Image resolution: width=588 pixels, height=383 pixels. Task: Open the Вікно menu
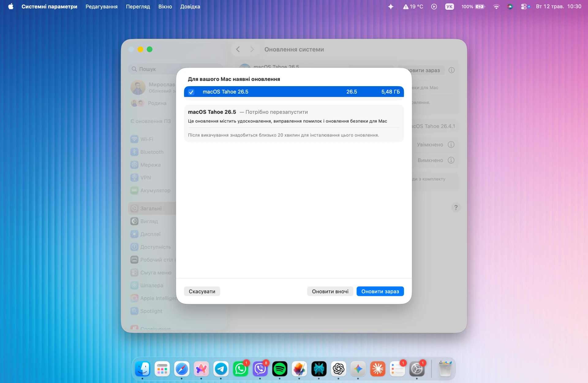(x=165, y=6)
